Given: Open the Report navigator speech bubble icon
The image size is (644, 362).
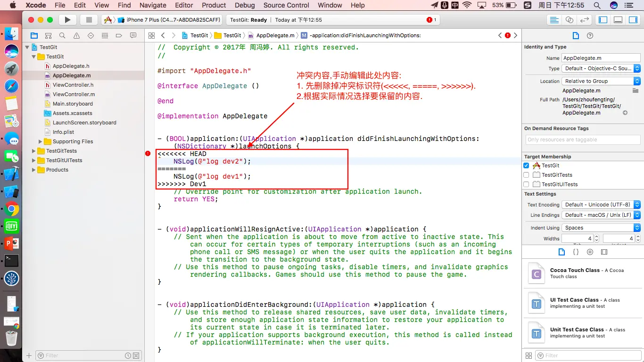Looking at the screenshot, I should [133, 35].
